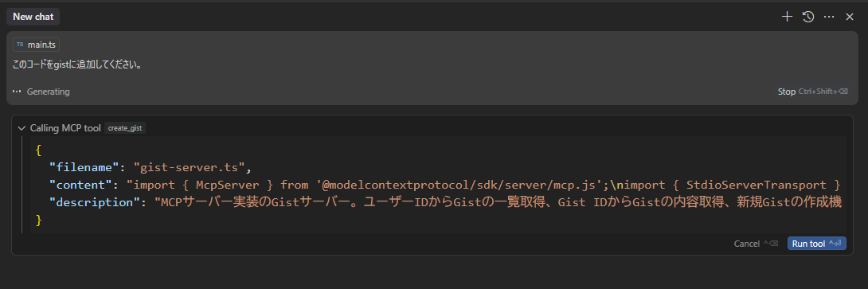Click the animated dots beside Generating

(x=18, y=92)
